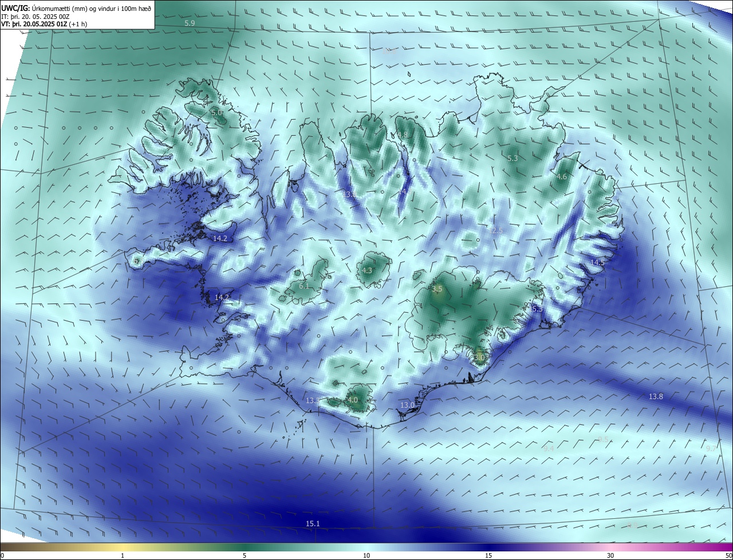This screenshot has height=560, width=733.
Task: Click the 13.0 value label
Action: point(407,405)
